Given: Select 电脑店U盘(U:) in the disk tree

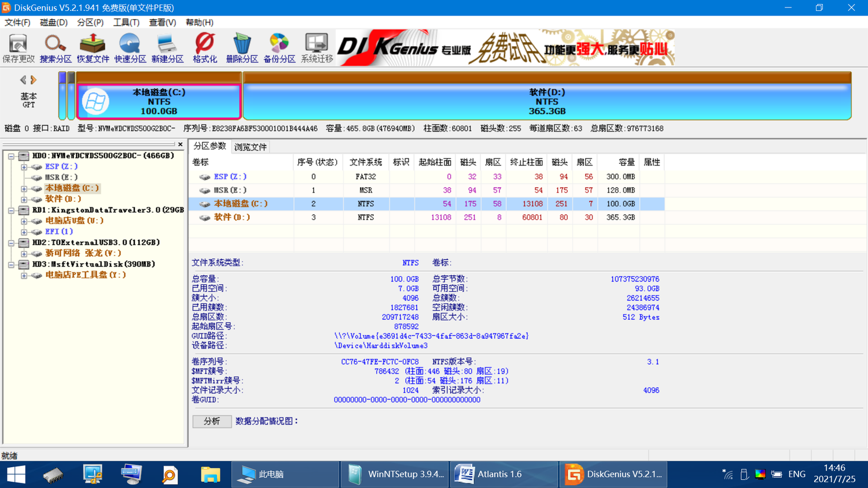Looking at the screenshot, I should (x=75, y=221).
